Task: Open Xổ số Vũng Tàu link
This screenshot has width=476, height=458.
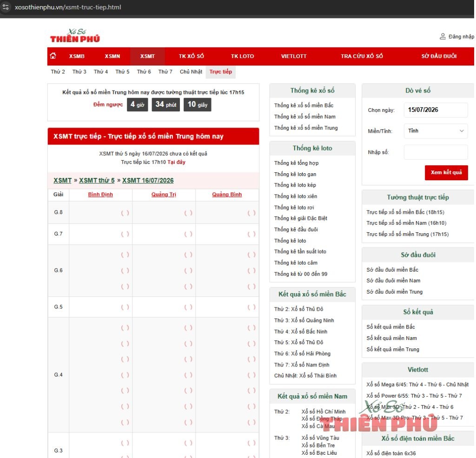Action: (x=320, y=438)
